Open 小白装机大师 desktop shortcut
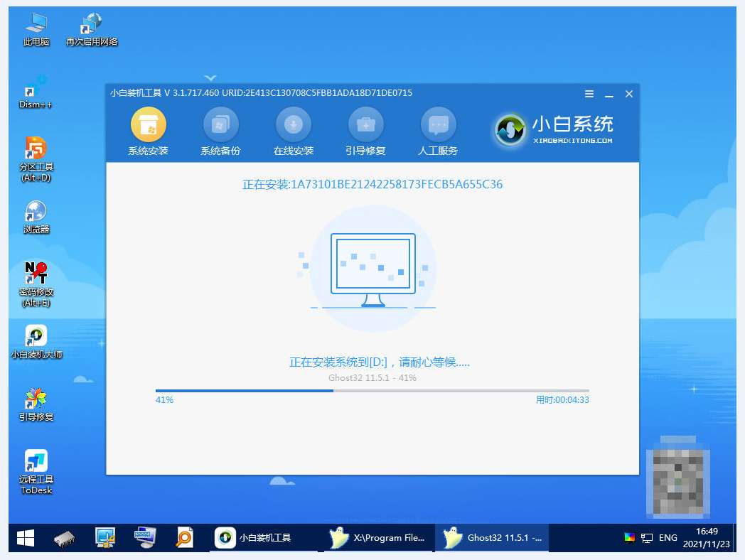Image resolution: width=745 pixels, height=560 pixels. click(x=36, y=338)
